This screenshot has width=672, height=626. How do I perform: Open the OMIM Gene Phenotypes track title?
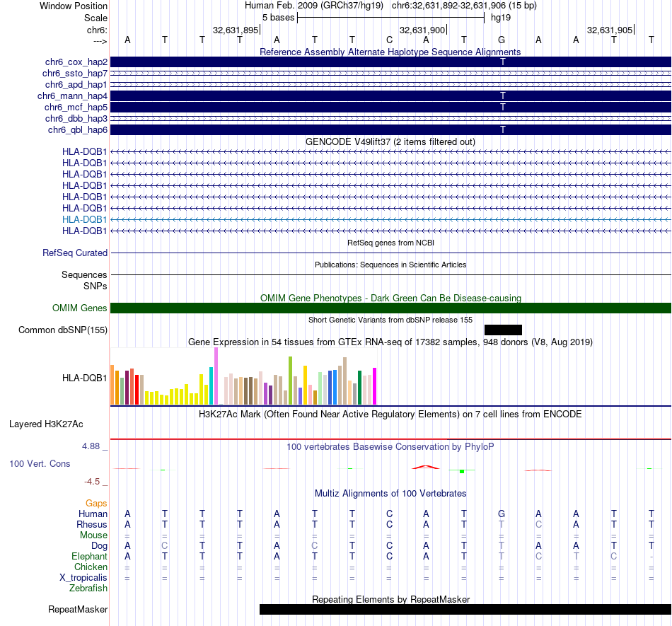[390, 298]
